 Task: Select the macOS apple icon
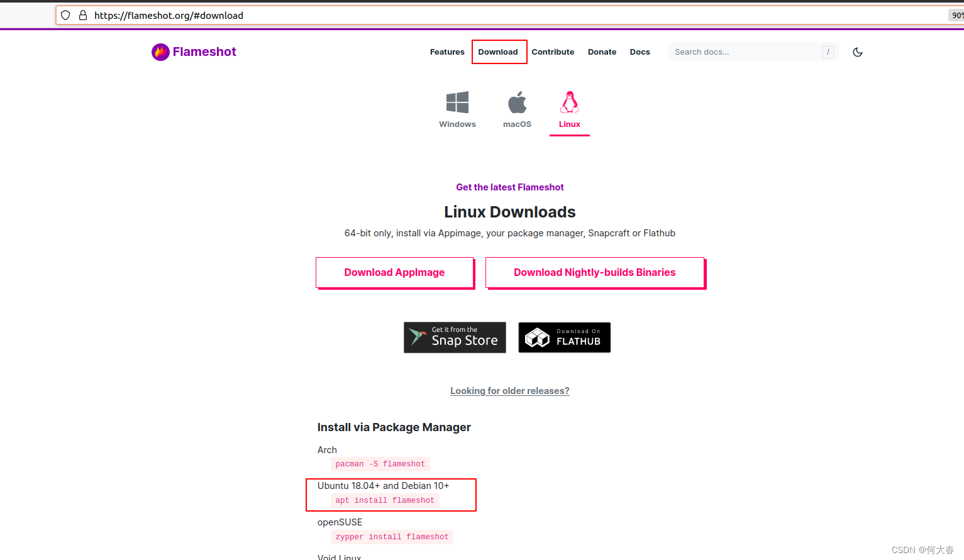(x=517, y=102)
